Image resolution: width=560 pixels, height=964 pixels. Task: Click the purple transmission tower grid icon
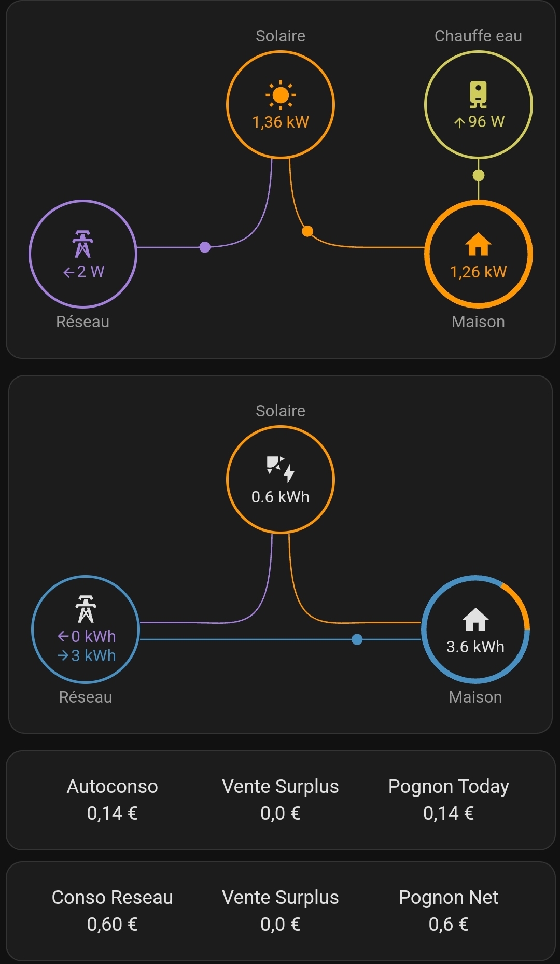pos(83,244)
